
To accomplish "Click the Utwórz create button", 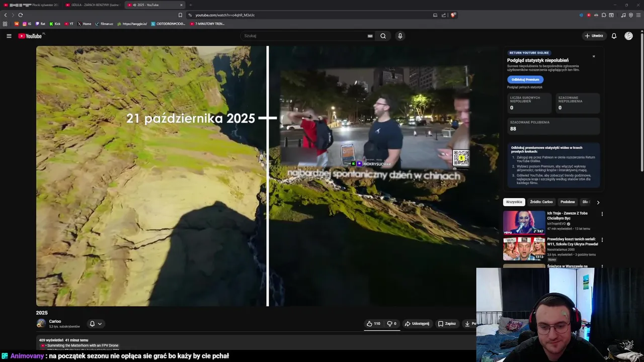I will [x=594, y=36].
